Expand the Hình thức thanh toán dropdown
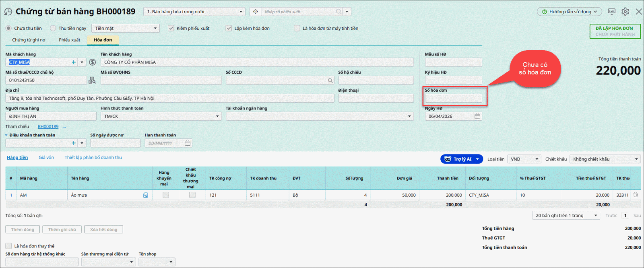 217,116
